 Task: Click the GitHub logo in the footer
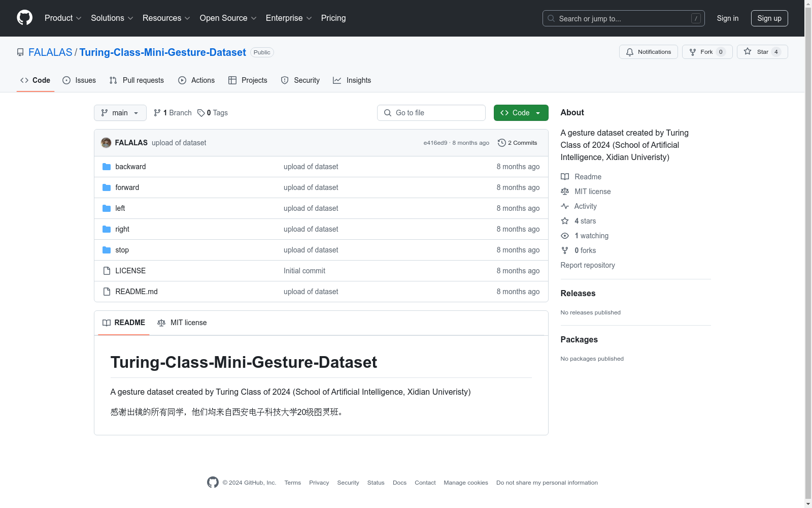pyautogui.click(x=213, y=482)
